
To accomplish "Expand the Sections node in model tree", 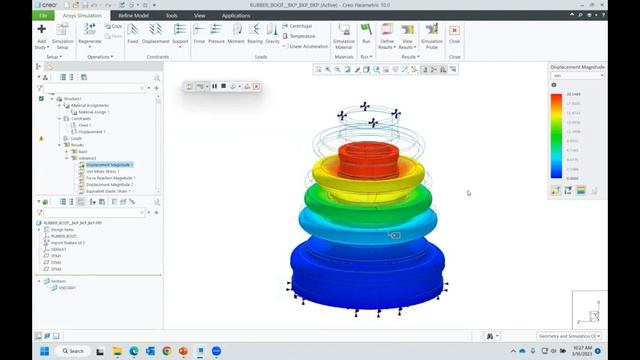I will pos(40,281).
